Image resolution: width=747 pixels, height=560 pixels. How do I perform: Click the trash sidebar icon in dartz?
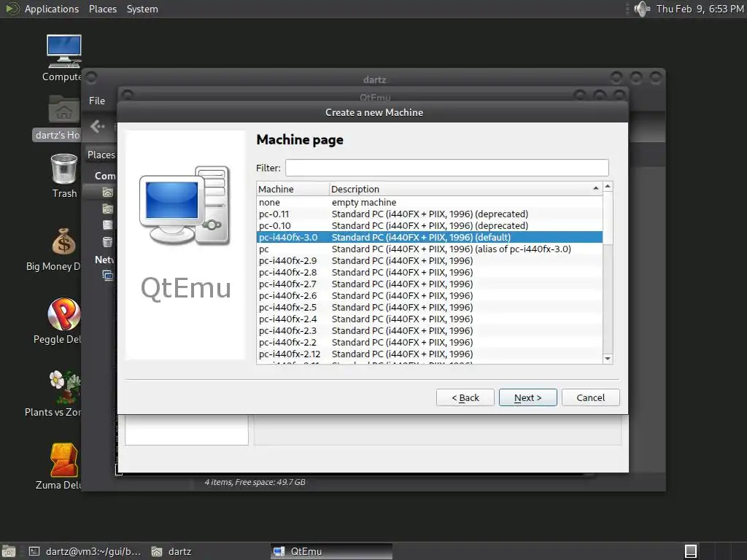(108, 242)
